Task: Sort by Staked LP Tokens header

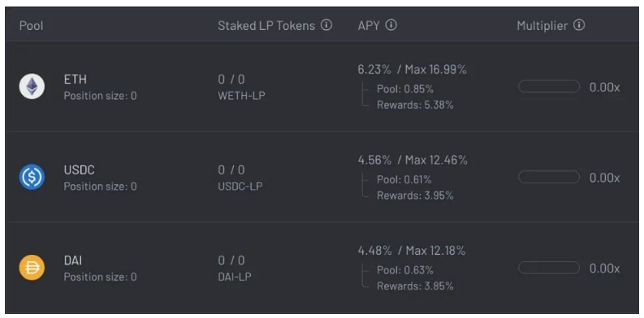Action: tap(266, 26)
